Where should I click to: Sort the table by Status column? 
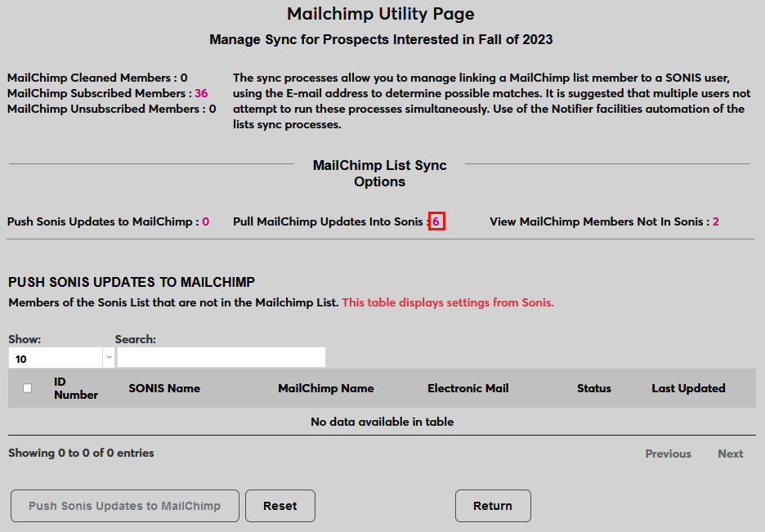594,387
